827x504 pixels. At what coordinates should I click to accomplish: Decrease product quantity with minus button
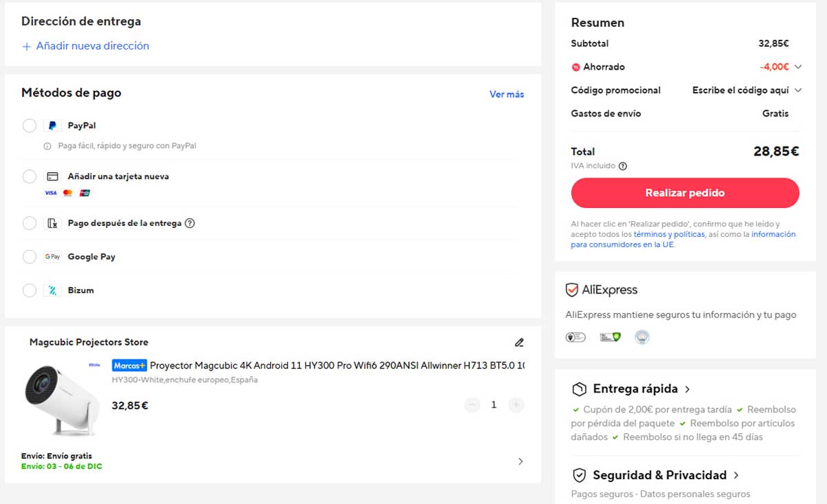click(x=472, y=405)
